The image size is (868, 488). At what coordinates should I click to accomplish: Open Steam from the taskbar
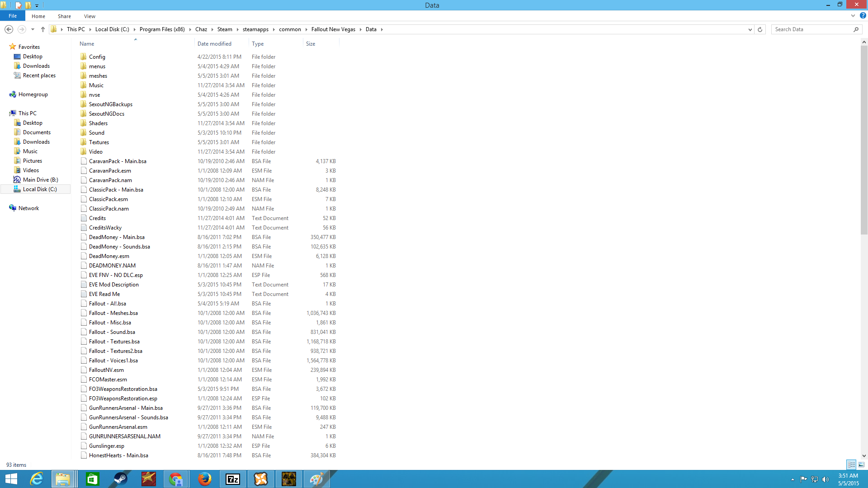120,479
